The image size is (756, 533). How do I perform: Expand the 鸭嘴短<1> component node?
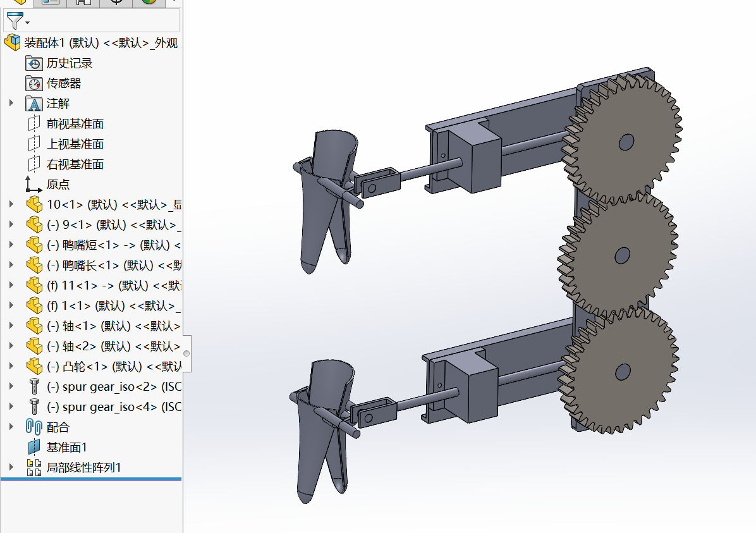point(11,245)
